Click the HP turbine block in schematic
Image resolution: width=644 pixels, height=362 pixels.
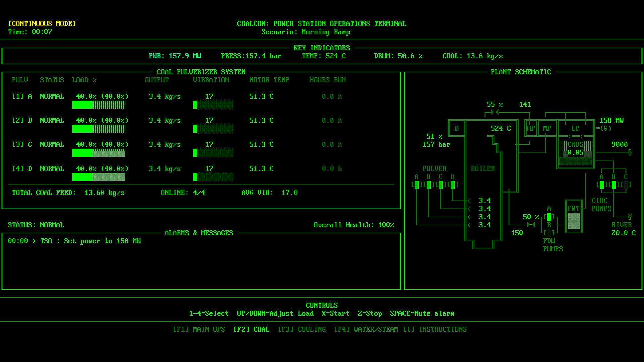[x=531, y=128]
